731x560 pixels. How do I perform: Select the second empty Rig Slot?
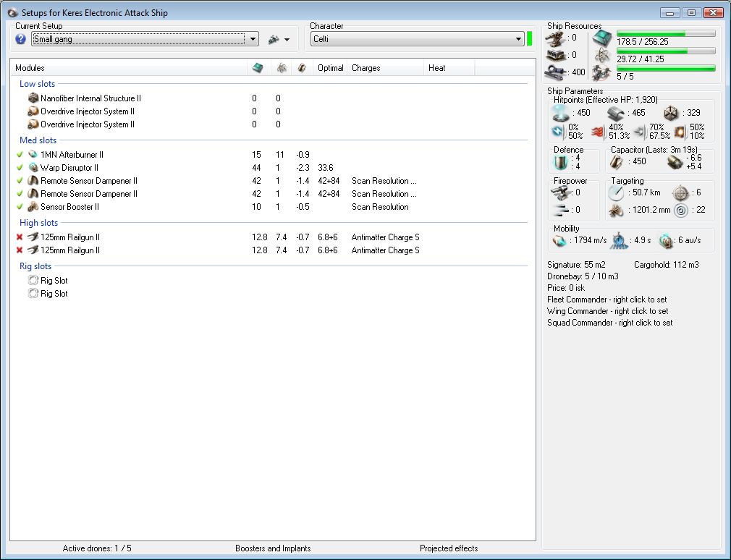pos(48,294)
